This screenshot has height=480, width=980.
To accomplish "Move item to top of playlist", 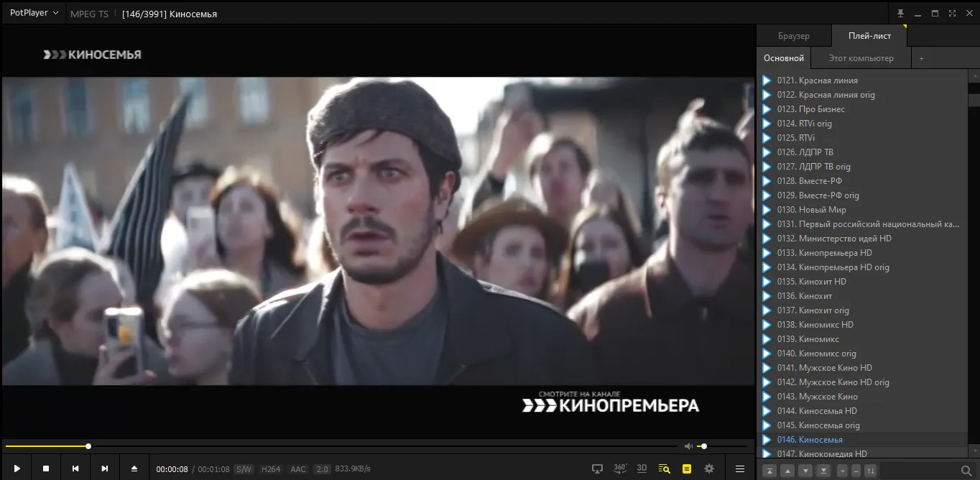I will tap(769, 471).
